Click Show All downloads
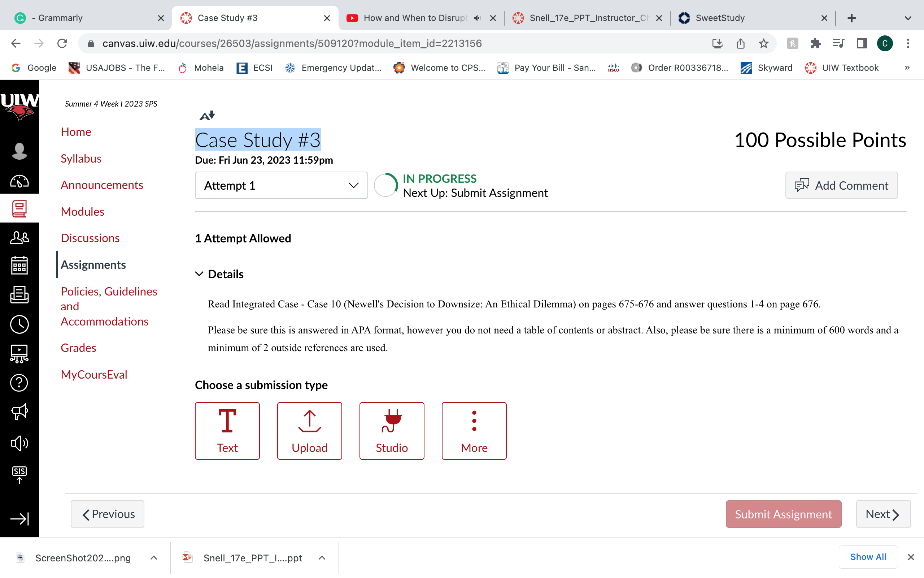Viewport: 924px width, 578px height. pos(868,557)
